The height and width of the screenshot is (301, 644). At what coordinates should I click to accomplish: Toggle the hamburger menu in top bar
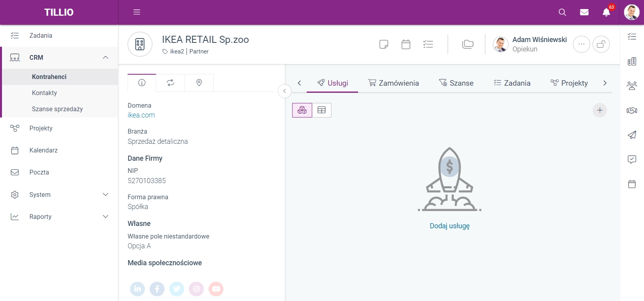137,12
